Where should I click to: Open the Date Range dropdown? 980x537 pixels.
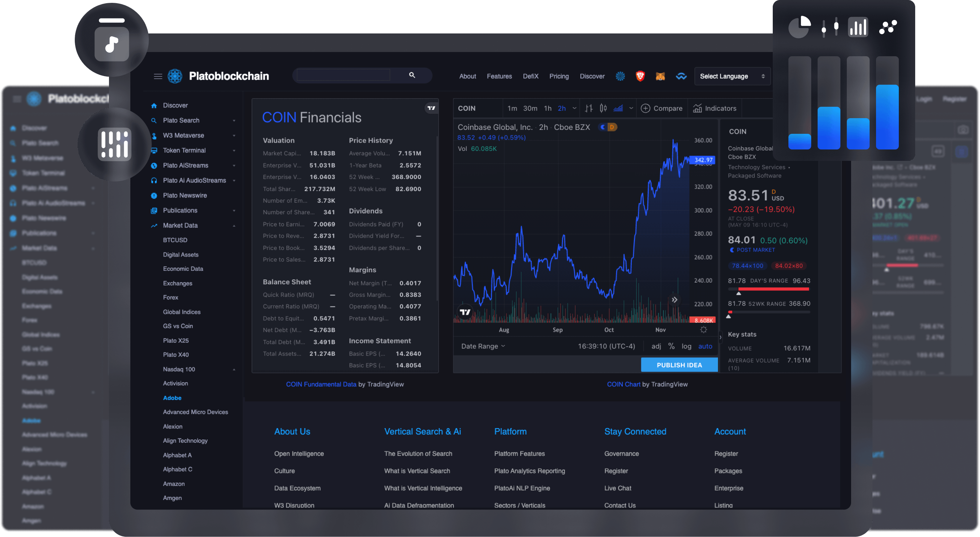483,346
